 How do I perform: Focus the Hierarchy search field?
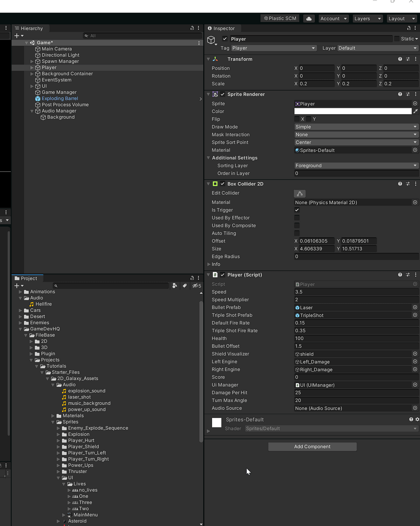(143, 36)
